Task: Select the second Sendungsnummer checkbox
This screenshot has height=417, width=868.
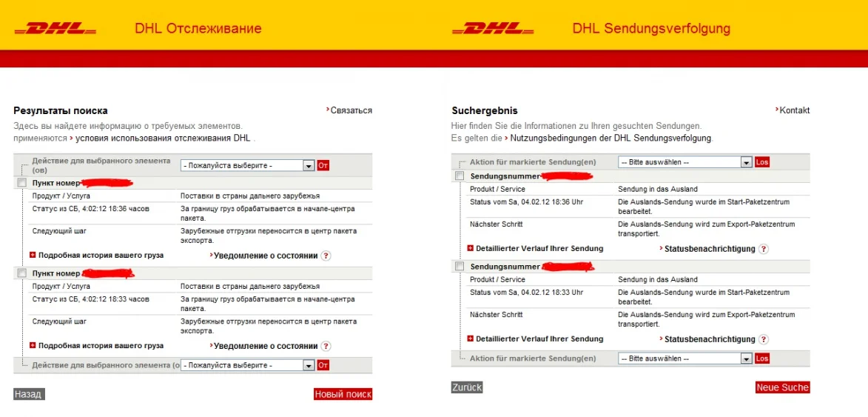Action: tap(460, 266)
